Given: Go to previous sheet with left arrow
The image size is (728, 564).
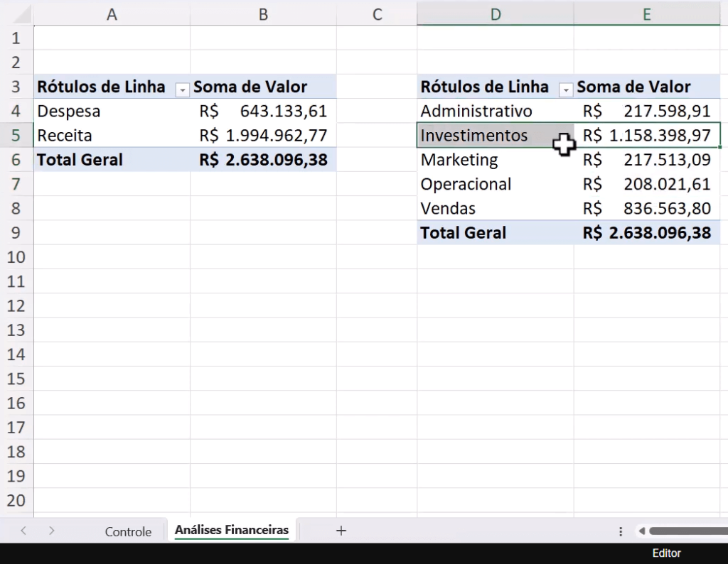Looking at the screenshot, I should pyautogui.click(x=23, y=531).
